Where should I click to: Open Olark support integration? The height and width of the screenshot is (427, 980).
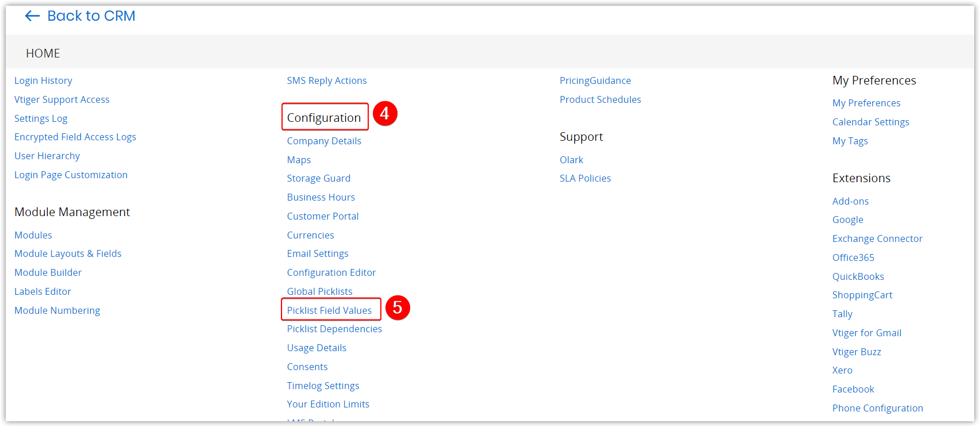pos(571,160)
